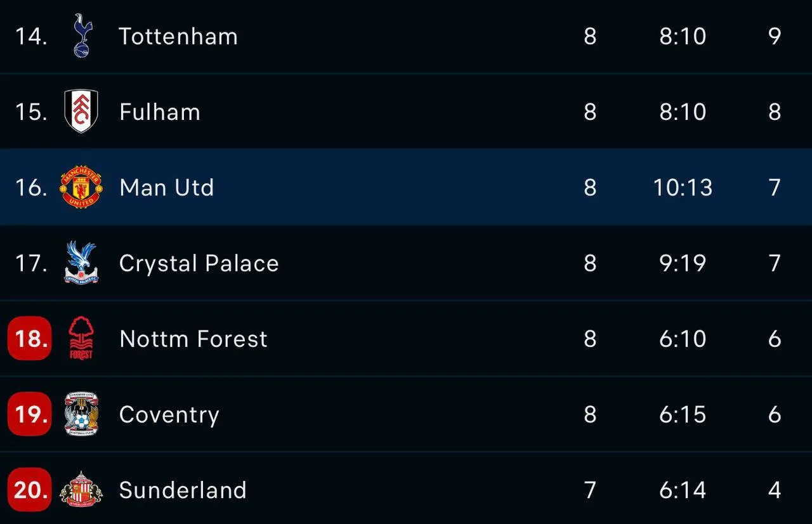Image resolution: width=812 pixels, height=524 pixels.
Task: Click the red relegation badge 18
Action: point(30,338)
